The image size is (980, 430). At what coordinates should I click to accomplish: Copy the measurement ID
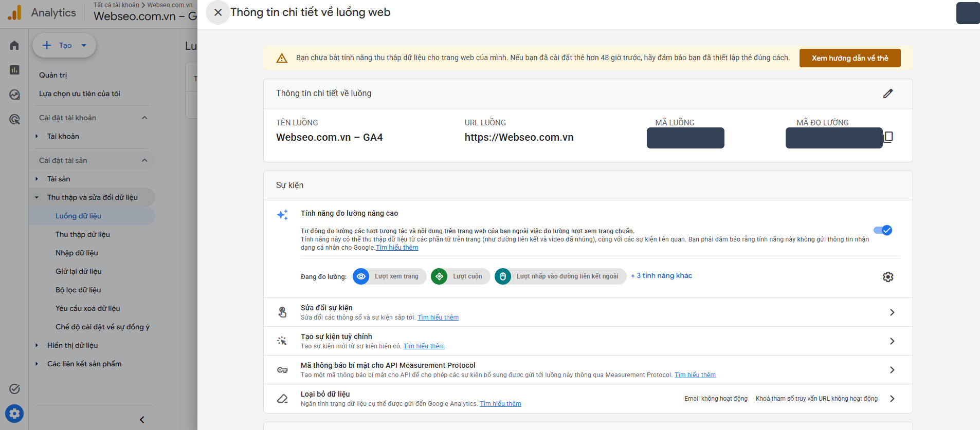[x=888, y=137]
